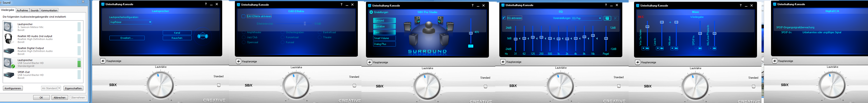Click the Eigenschaften button
This screenshot has width=868, height=103.
coord(73,89)
